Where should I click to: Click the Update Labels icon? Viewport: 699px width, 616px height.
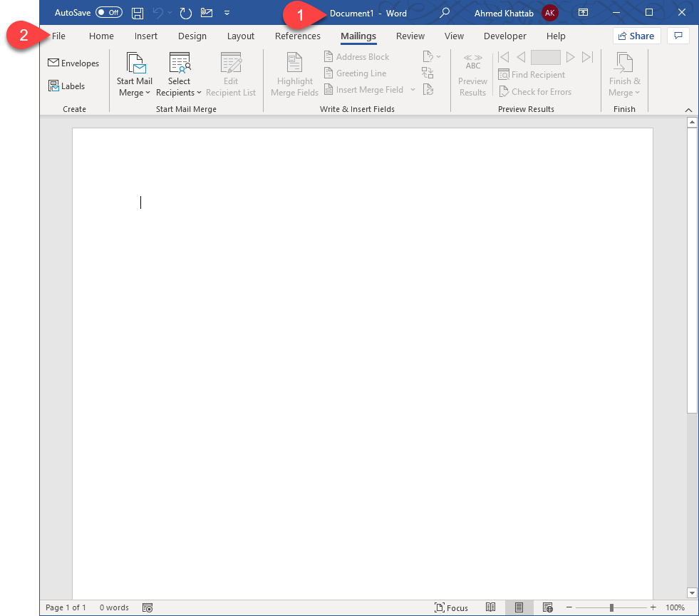(x=428, y=90)
